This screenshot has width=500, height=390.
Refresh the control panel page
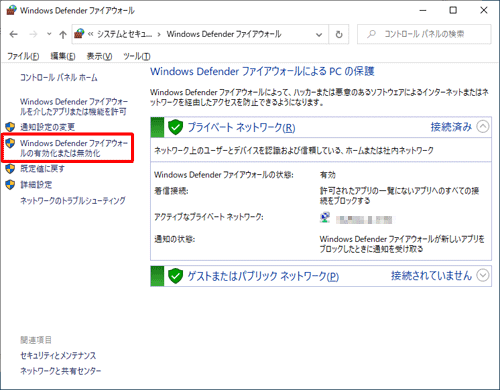point(339,34)
